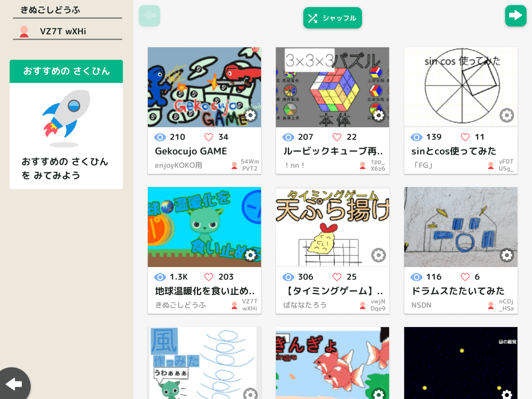Select the VZ7T wXHi user entry
Viewport: 532px width, 399px height.
point(68,31)
